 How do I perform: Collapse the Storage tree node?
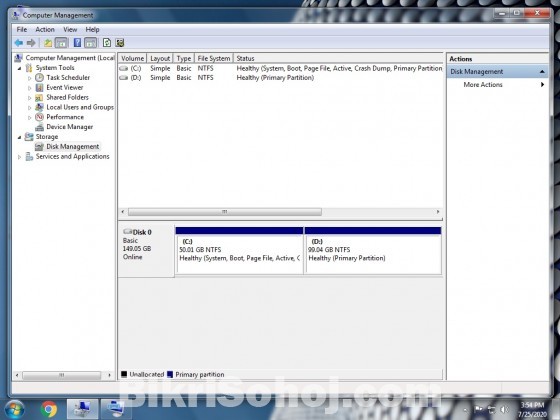tap(20, 137)
